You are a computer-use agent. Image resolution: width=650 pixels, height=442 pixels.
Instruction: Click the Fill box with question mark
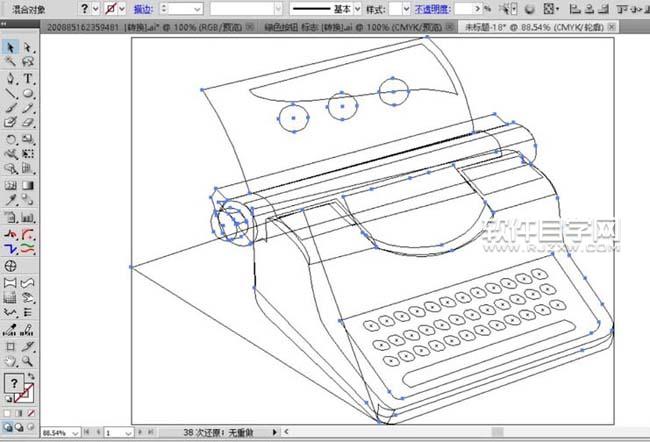tap(14, 383)
